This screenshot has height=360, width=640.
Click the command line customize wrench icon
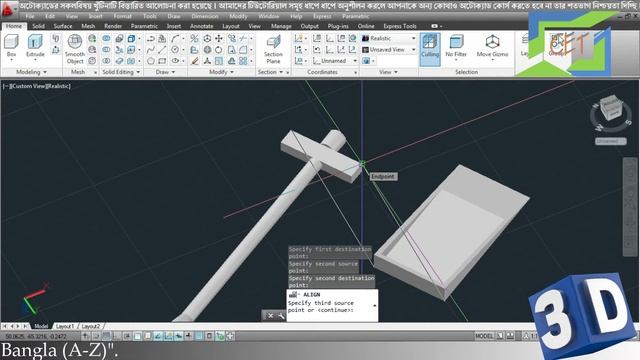click(x=281, y=316)
